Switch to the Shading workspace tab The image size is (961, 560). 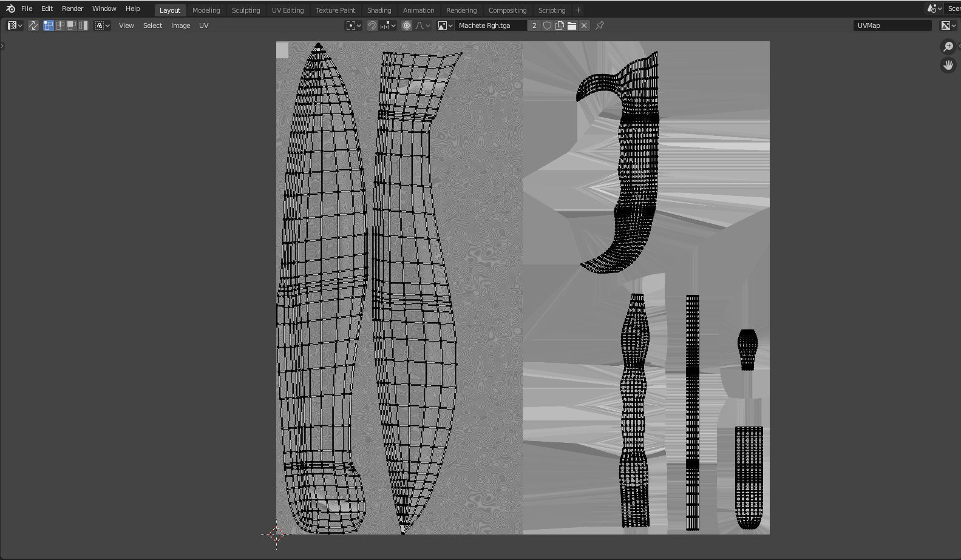379,10
